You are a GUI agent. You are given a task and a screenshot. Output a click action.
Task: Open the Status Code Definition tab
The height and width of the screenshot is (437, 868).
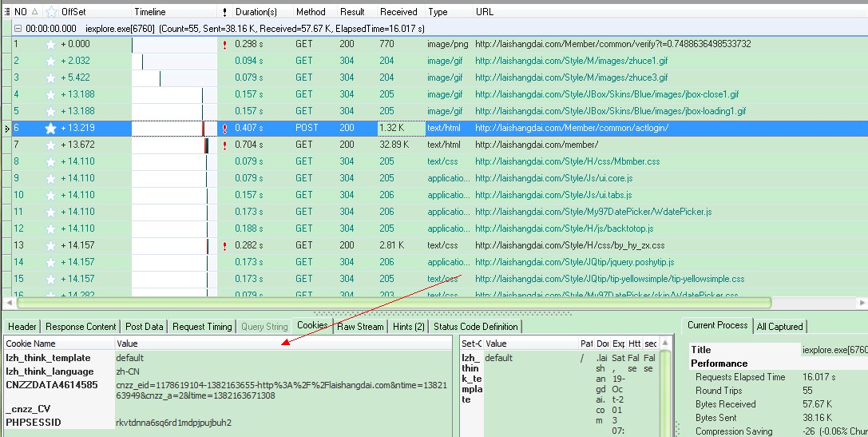pos(475,327)
